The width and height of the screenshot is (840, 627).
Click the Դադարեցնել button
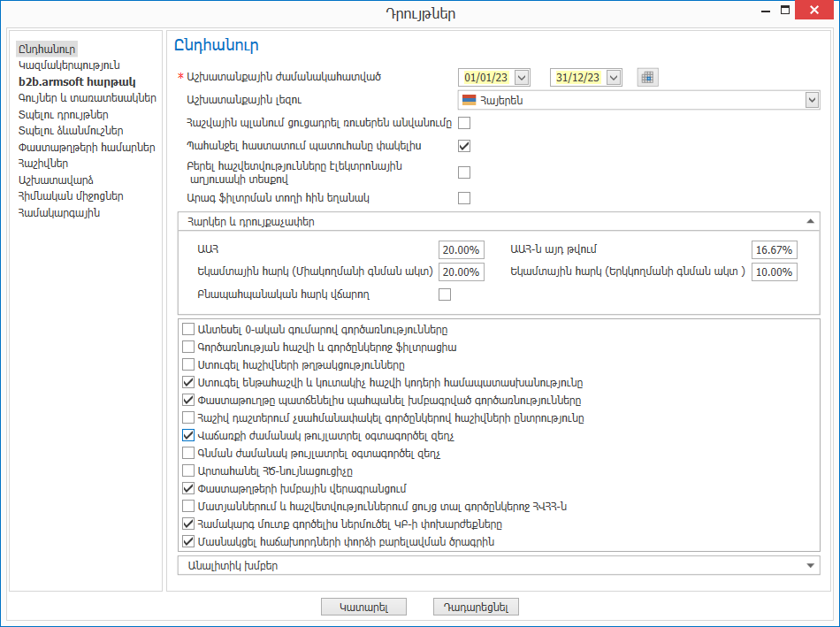[476, 608]
